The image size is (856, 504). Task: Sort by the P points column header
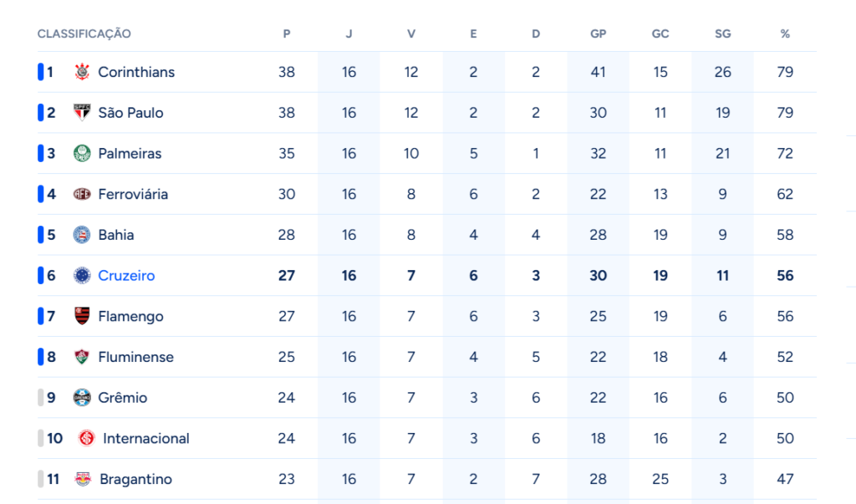point(287,34)
